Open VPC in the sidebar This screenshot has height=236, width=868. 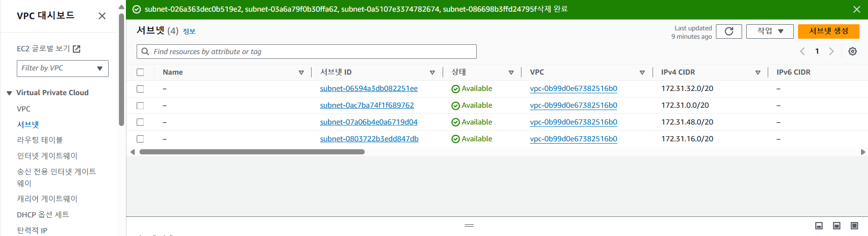click(x=24, y=109)
